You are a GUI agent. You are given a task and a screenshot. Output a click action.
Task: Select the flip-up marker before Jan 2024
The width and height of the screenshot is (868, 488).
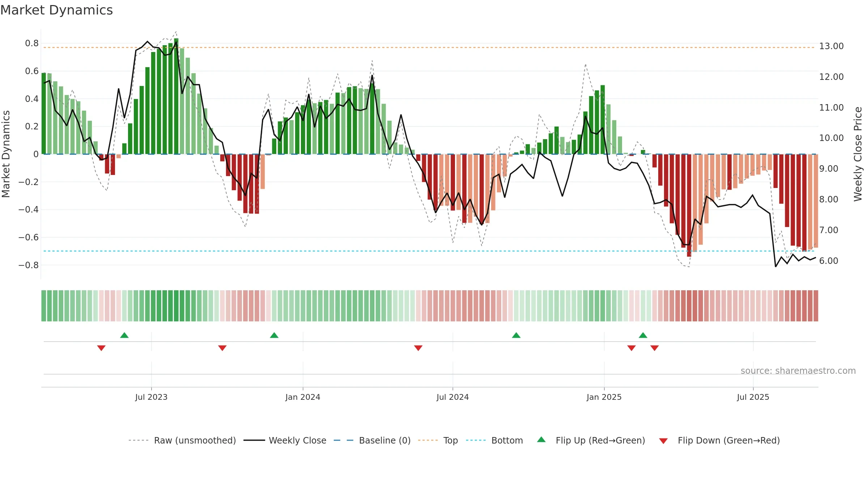click(x=274, y=335)
